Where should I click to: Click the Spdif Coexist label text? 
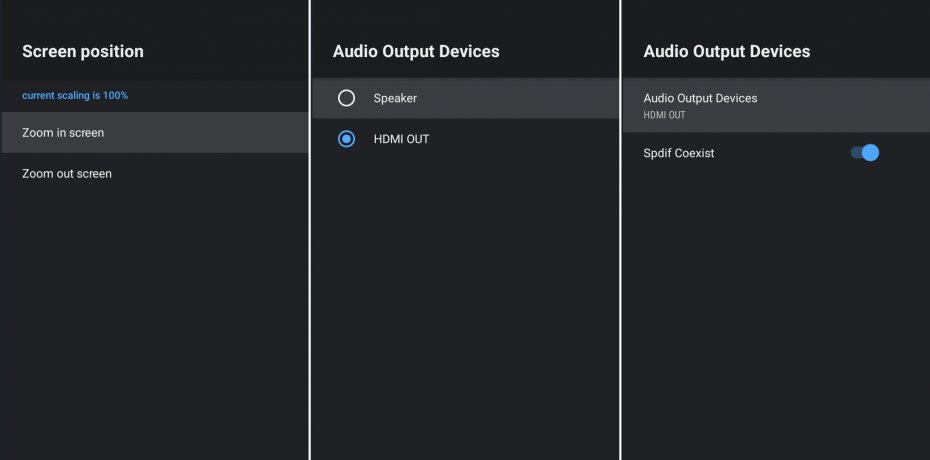click(679, 153)
